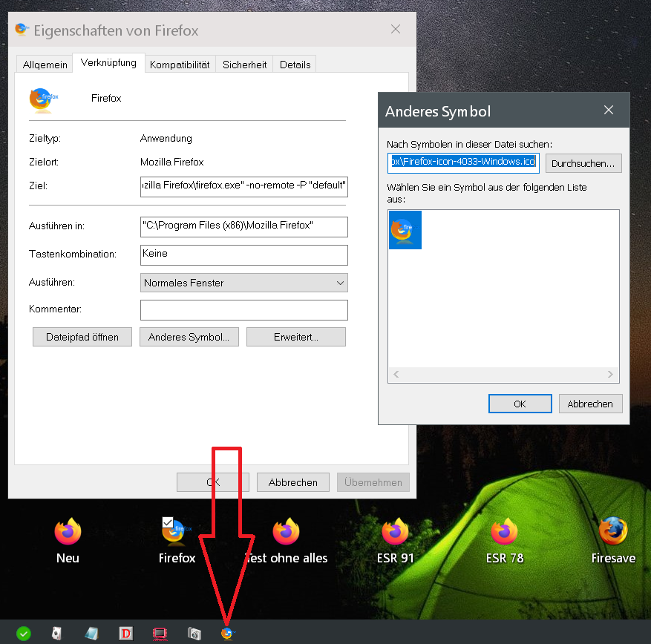Click the Dateipfad öffnen button
This screenshot has width=651, height=644.
pyautogui.click(x=82, y=337)
